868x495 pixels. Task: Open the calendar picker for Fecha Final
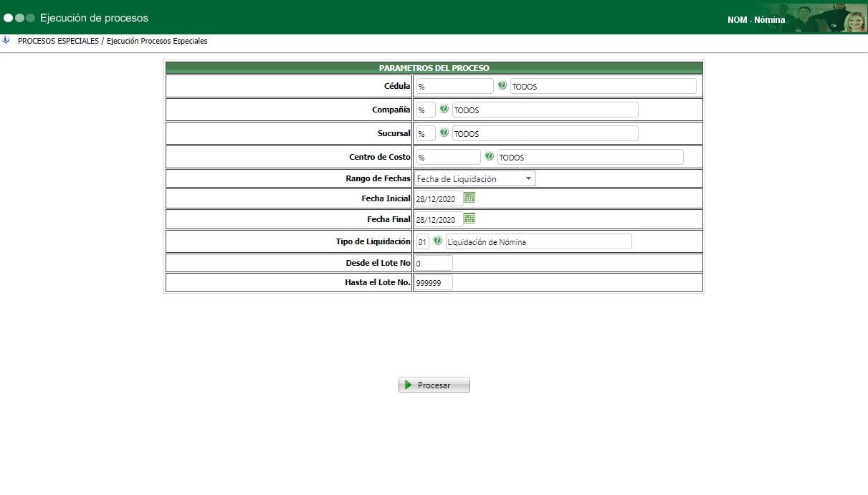[469, 218]
